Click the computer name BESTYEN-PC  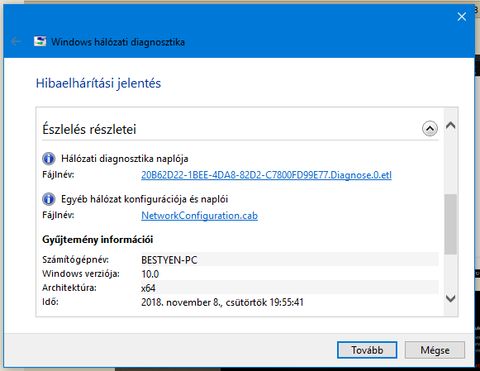pyautogui.click(x=169, y=260)
